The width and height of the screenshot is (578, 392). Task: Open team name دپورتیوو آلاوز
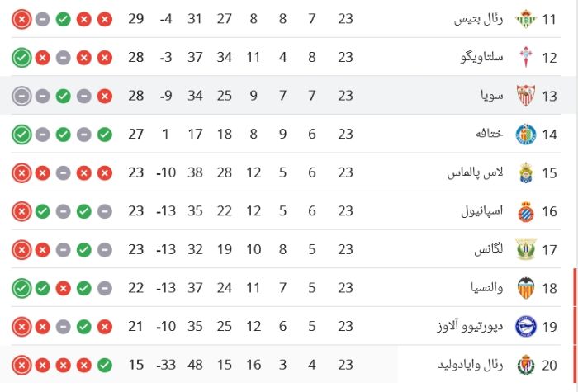pyautogui.click(x=470, y=326)
